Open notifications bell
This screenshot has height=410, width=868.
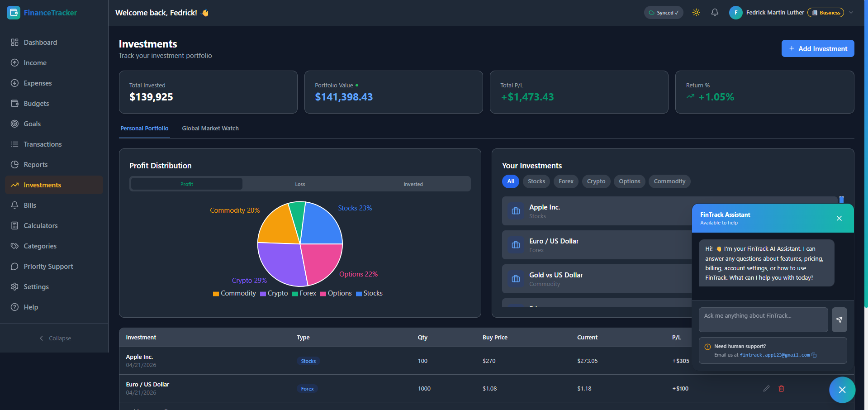[715, 13]
